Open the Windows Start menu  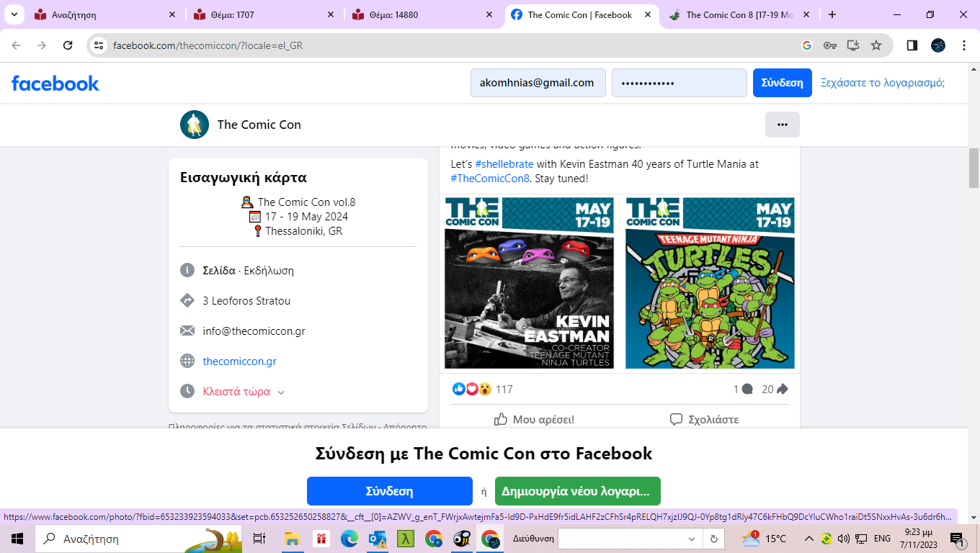pyautogui.click(x=17, y=539)
